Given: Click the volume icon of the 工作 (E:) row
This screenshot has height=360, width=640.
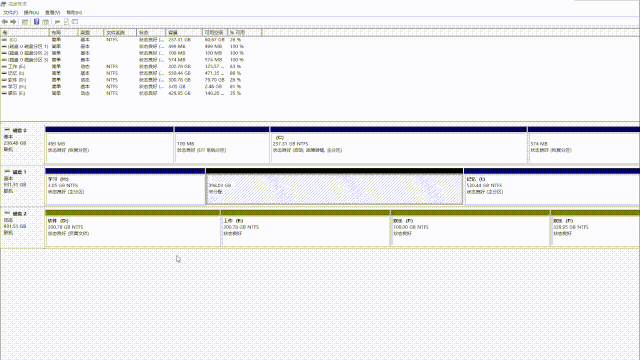Looking at the screenshot, I should pyautogui.click(x=4, y=67).
